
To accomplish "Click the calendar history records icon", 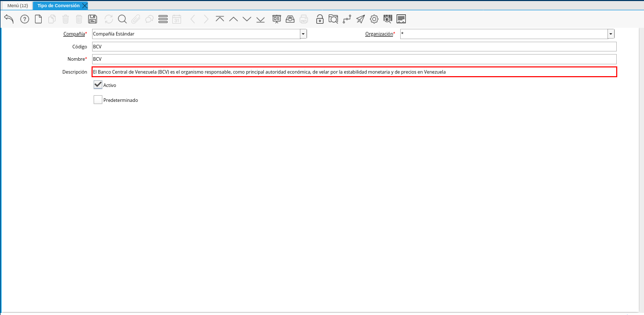I will (176, 19).
